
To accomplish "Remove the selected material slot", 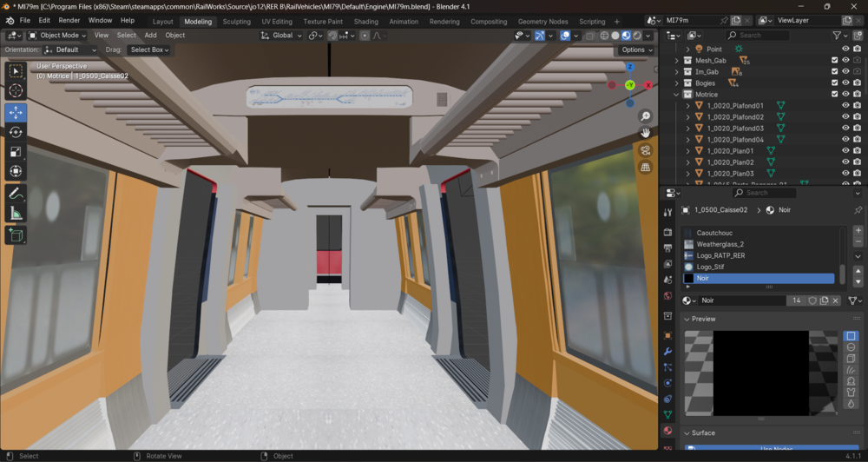I will pos(858,241).
